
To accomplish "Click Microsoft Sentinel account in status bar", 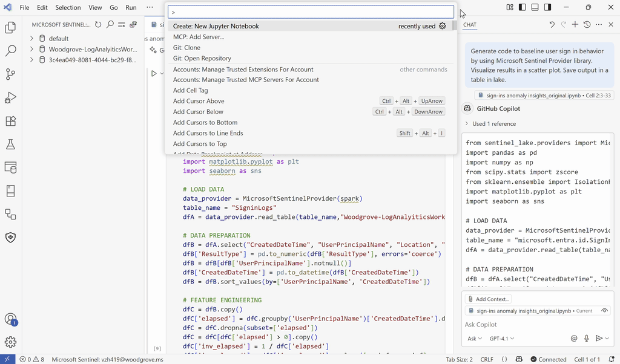I will (107, 359).
